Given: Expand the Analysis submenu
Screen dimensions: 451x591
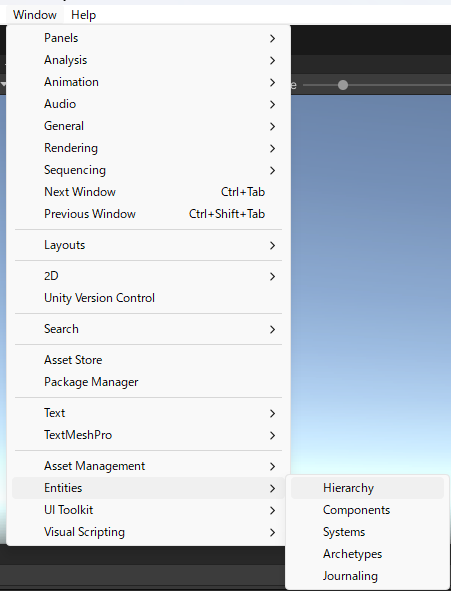Looking at the screenshot, I should tap(148, 60).
